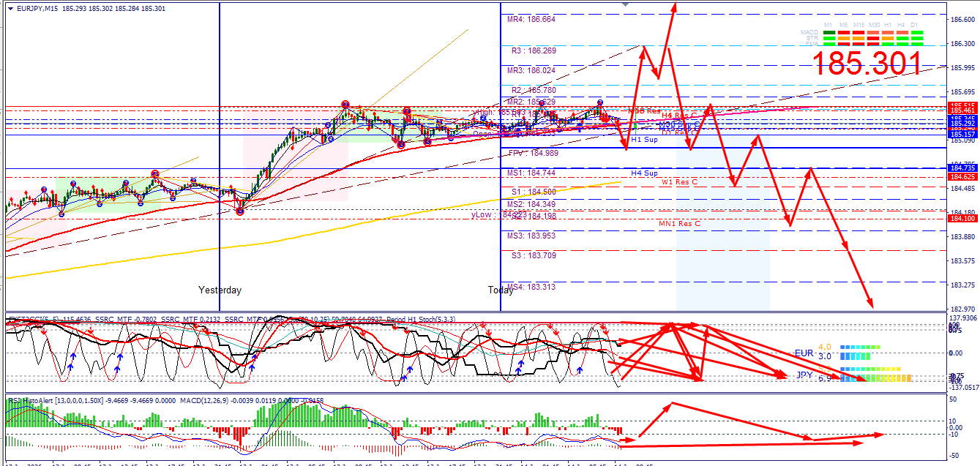
Task: Select the H4 Sup level label
Action: 644,173
